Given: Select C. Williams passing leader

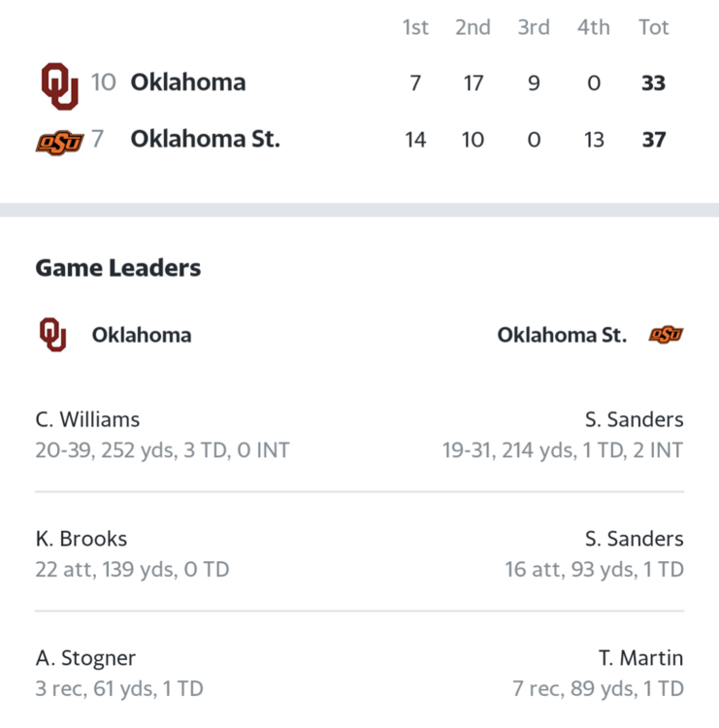Looking at the screenshot, I should [162, 435].
